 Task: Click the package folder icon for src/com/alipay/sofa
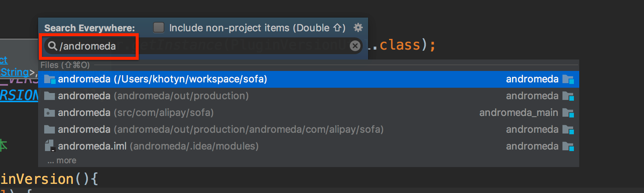pyautogui.click(x=50, y=113)
